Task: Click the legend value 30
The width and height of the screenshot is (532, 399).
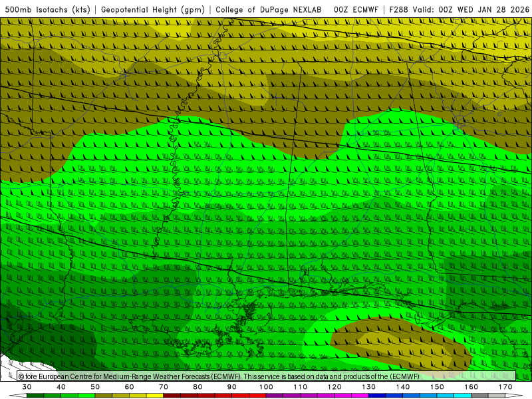Action: 27,387
